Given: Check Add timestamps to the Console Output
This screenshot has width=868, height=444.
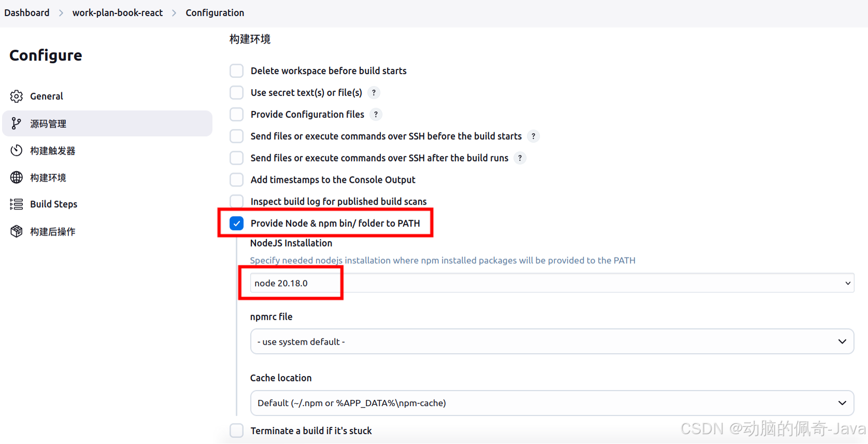Looking at the screenshot, I should pos(236,179).
